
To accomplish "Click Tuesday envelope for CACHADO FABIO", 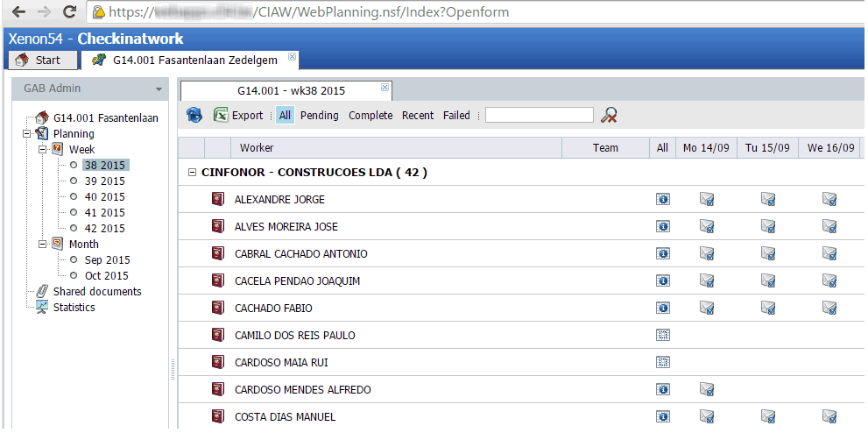I will pos(768,309).
